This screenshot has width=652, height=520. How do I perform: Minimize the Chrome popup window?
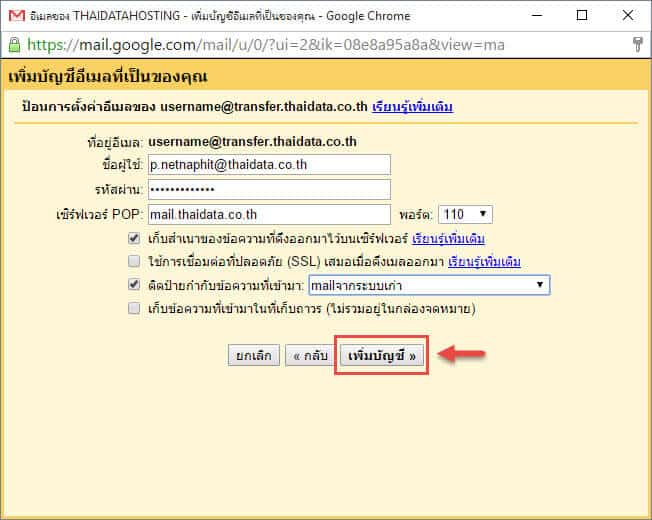(x=537, y=15)
